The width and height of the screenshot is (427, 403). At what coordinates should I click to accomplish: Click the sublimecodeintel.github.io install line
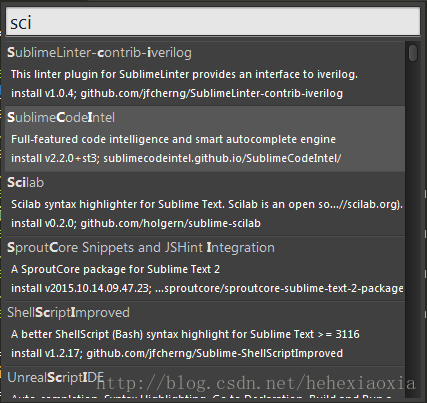pyautogui.click(x=176, y=158)
